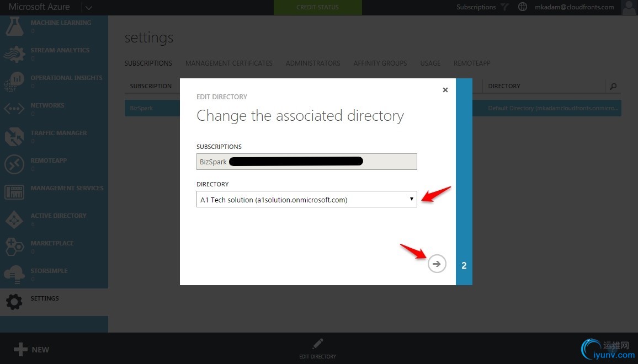Click the Stream Analytics label

[x=60, y=50]
